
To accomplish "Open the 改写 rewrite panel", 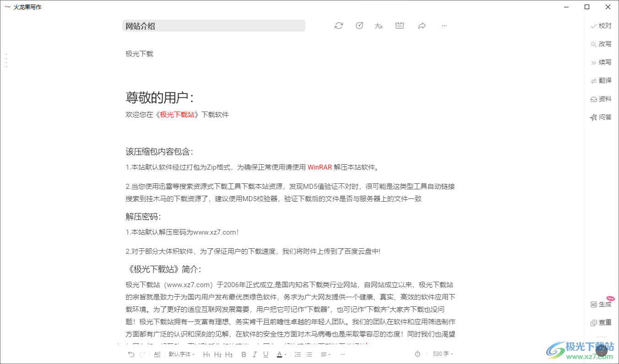I will pos(601,44).
